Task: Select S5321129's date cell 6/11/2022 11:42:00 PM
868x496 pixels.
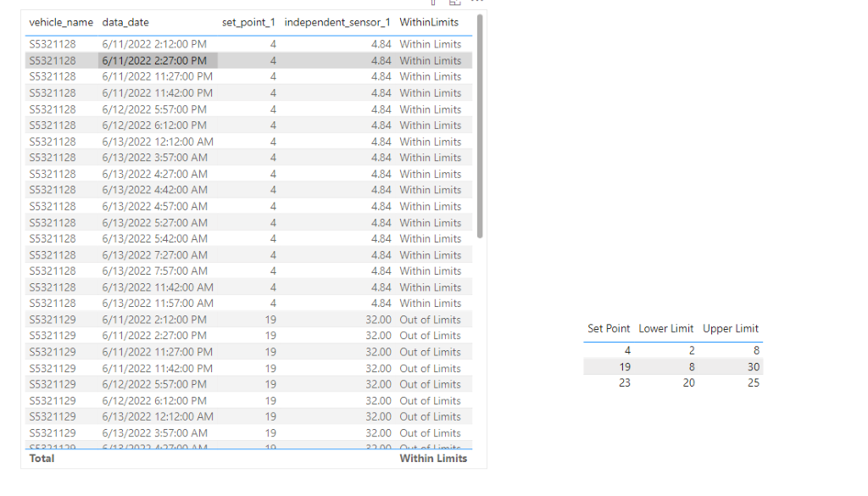Action: point(157,369)
